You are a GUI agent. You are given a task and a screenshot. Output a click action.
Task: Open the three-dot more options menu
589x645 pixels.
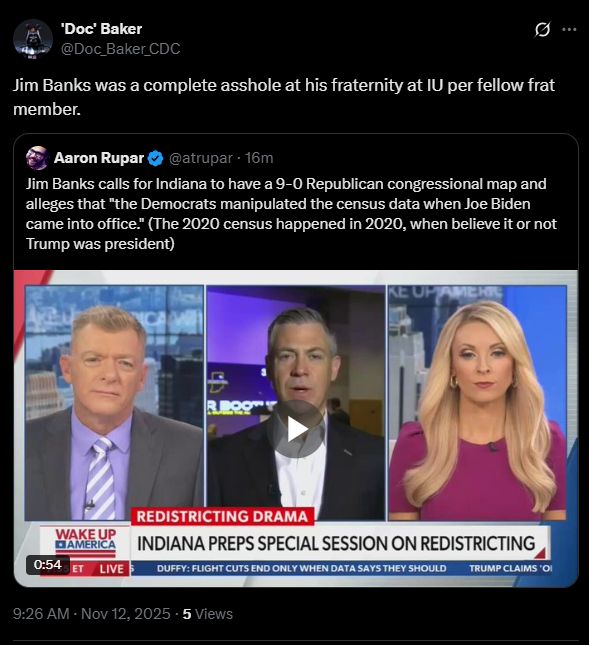pos(569,30)
